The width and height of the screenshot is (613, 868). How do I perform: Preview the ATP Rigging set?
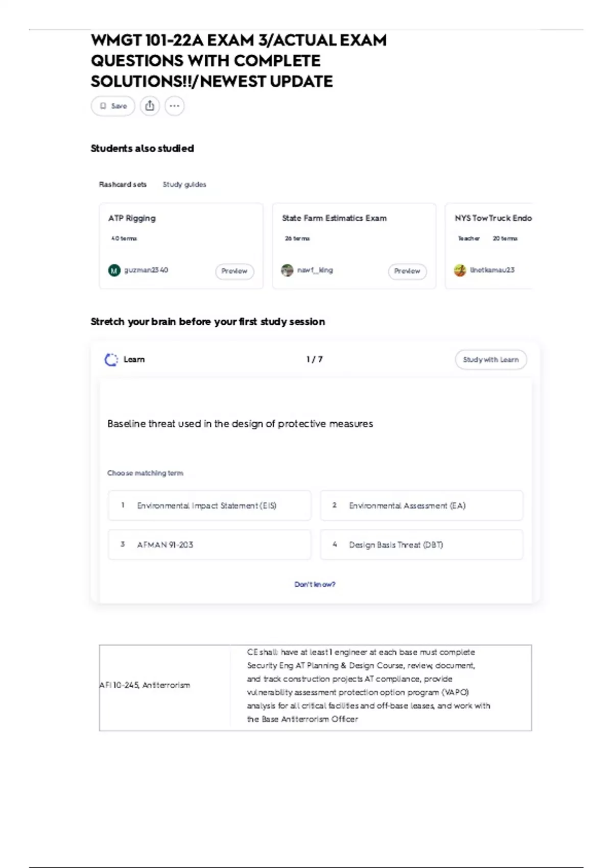234,271
